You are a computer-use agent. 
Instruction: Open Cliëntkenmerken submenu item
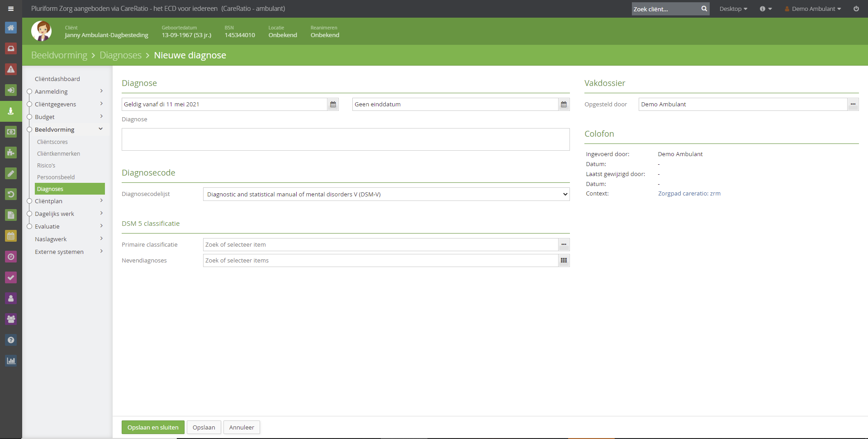click(58, 154)
